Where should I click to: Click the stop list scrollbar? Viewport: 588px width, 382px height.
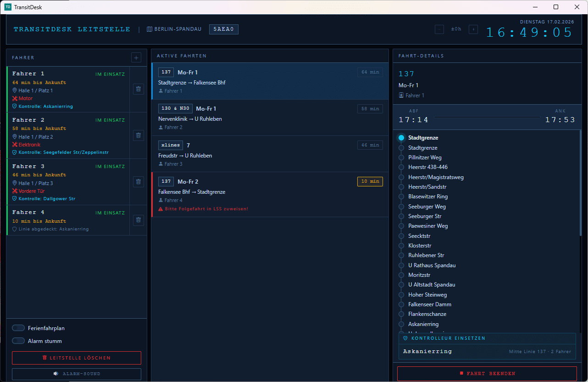click(x=580, y=184)
